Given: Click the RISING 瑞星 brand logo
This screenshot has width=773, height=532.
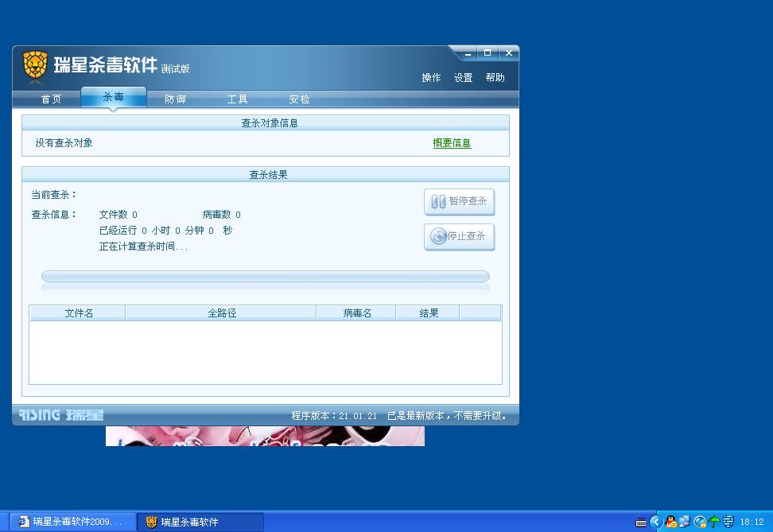Looking at the screenshot, I should coord(61,414).
